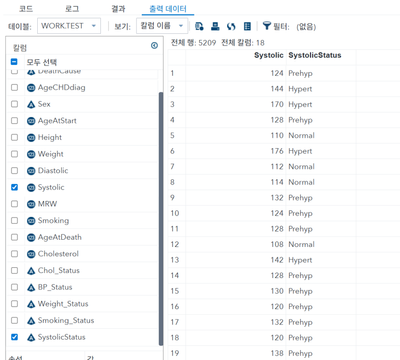Open the WORK.TEST table dropdown

tap(69, 26)
